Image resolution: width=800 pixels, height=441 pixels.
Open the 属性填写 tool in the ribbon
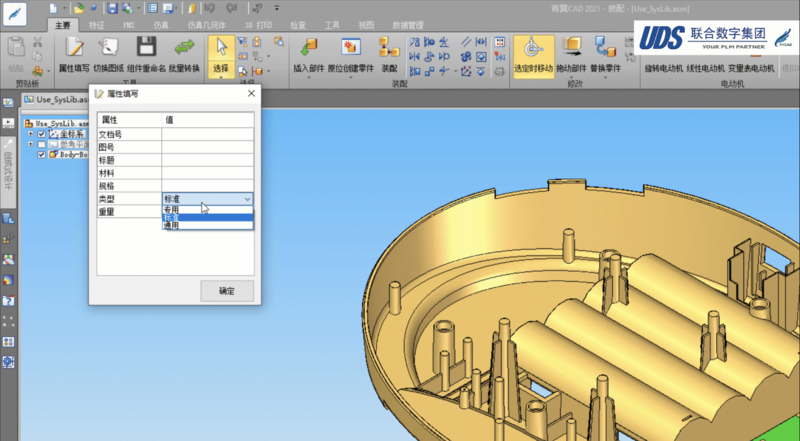pos(74,55)
